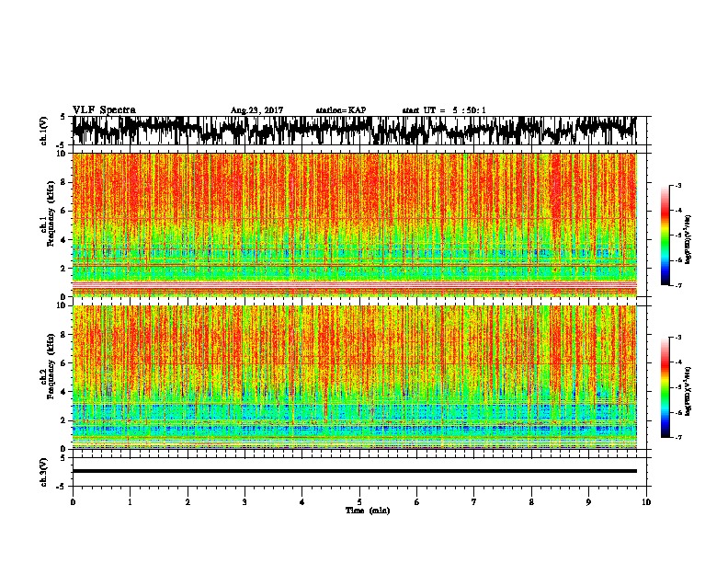
Task: Click the "station=KAP" header label
Action: [x=341, y=110]
